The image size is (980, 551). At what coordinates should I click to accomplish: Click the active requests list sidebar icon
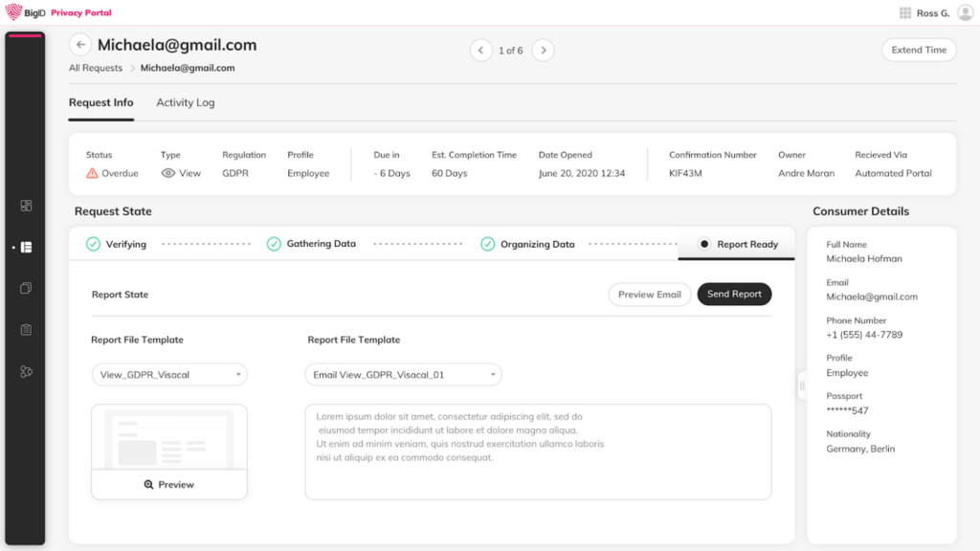point(26,247)
